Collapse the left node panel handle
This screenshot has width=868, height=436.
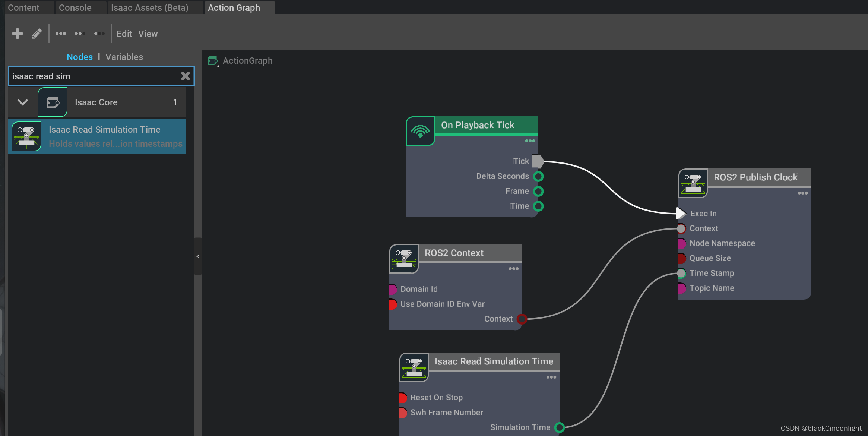(198, 256)
